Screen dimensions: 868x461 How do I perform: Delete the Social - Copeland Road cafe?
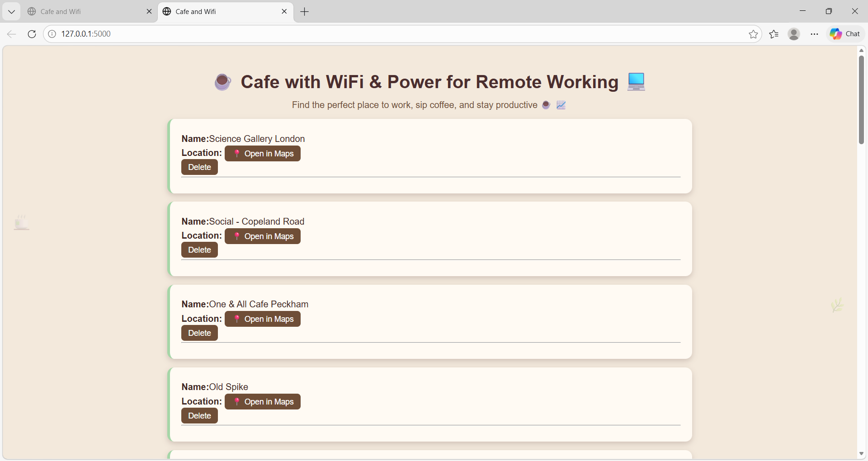[x=199, y=250]
